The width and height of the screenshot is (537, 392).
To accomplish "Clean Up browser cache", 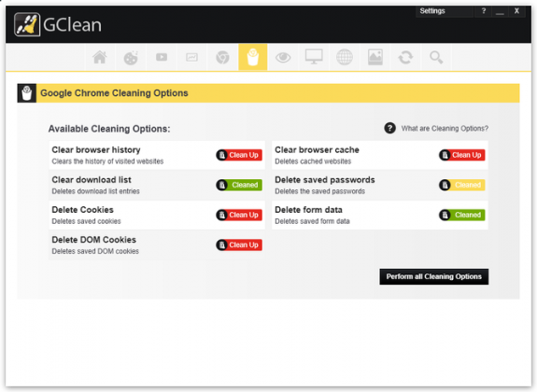I will coord(462,155).
